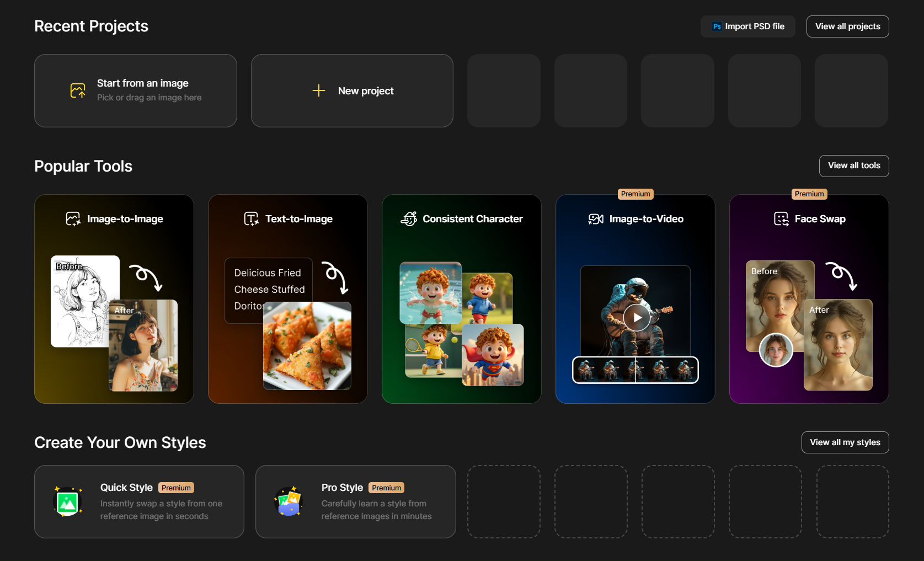Viewport: 924px width, 561px height.
Task: Open View all my styles
Action: 845,442
